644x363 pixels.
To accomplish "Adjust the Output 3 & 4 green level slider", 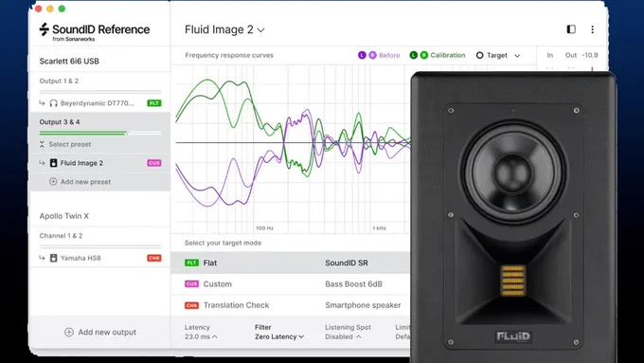I will pos(100,133).
